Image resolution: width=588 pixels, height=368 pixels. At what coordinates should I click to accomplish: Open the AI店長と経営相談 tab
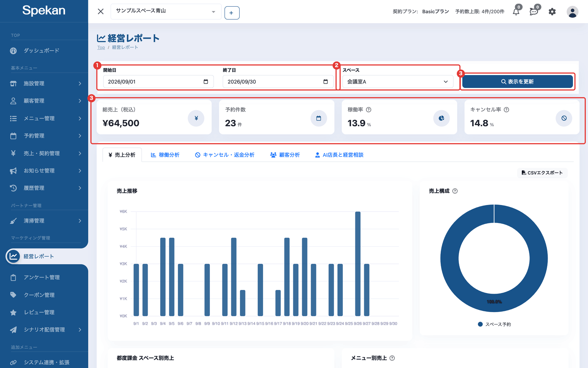click(339, 155)
